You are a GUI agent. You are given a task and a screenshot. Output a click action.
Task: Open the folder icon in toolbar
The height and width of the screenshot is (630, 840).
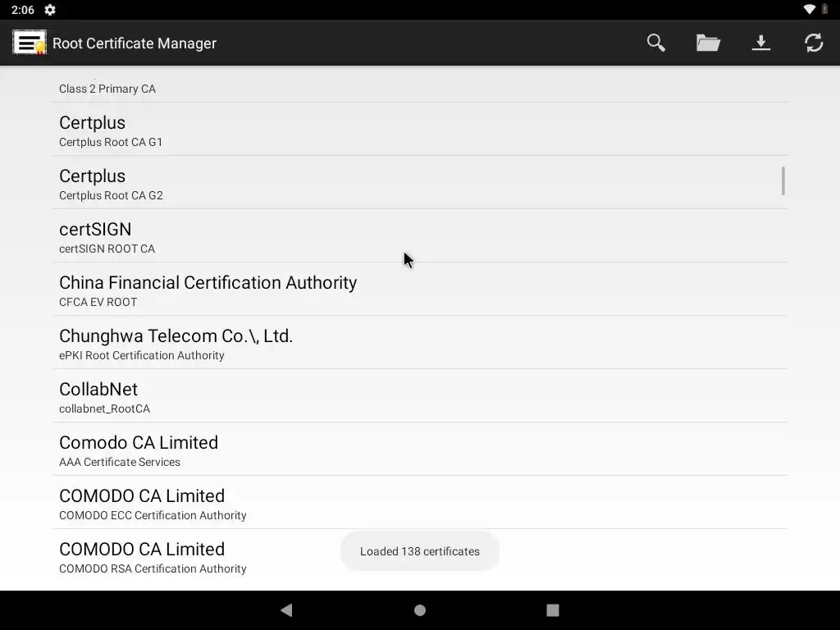coord(708,43)
